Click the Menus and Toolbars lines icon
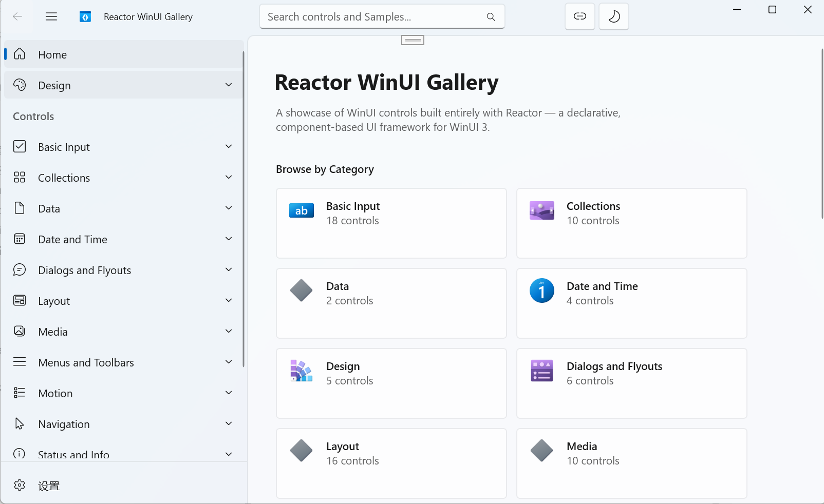 click(x=20, y=362)
